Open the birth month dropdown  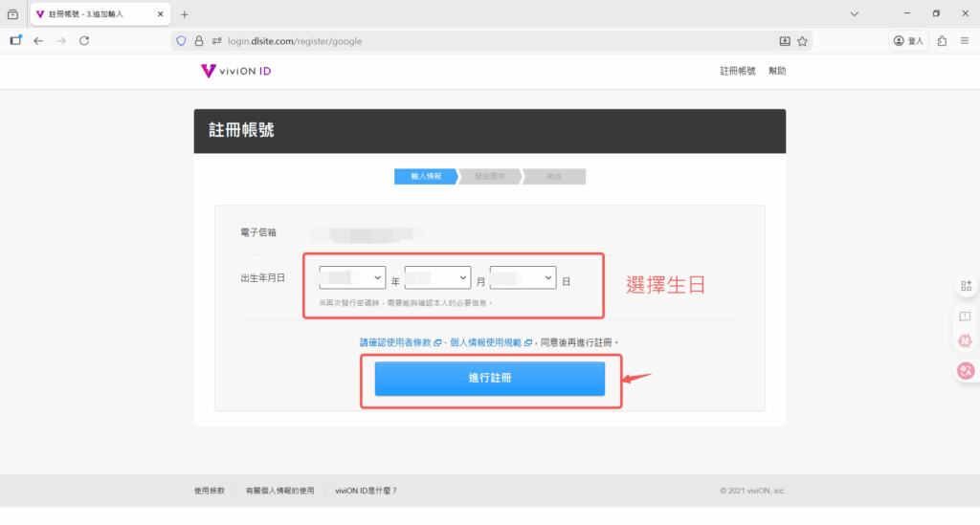pyautogui.click(x=437, y=277)
